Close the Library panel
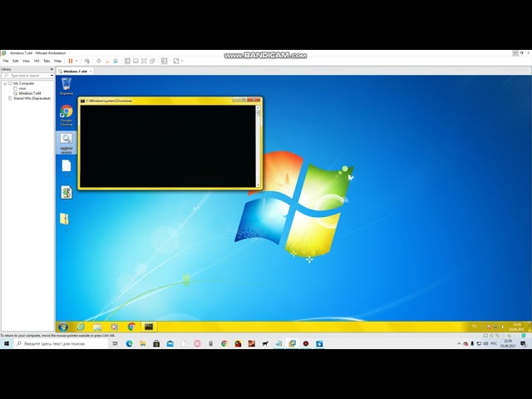 tap(52, 69)
